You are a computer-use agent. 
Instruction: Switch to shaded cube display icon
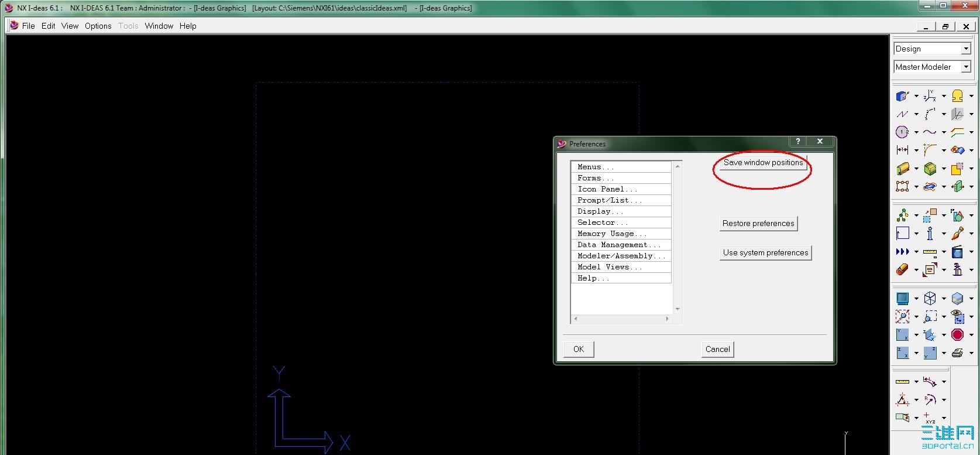point(957,299)
